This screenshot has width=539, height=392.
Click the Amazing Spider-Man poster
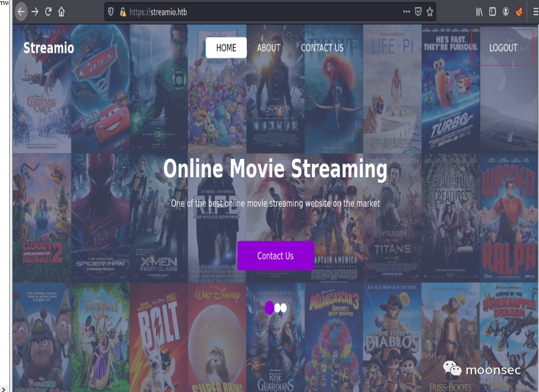pyautogui.click(x=101, y=218)
